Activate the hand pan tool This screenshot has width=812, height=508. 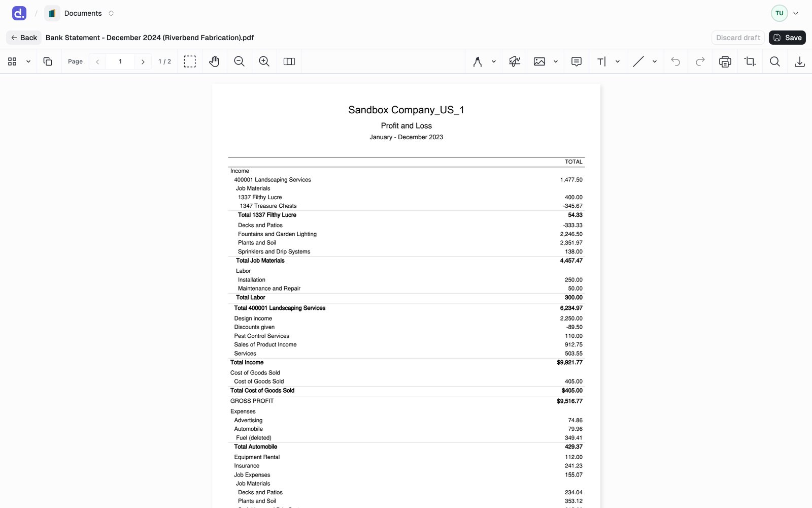tap(214, 61)
